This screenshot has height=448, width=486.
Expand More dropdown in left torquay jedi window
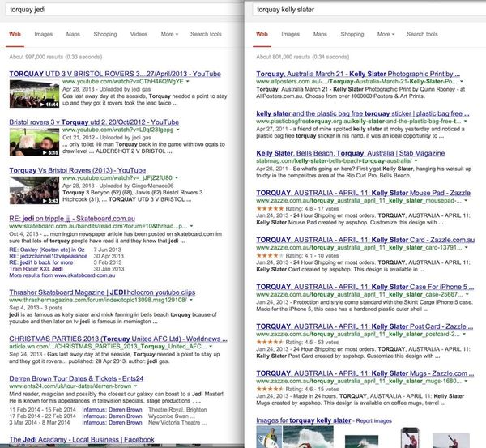(x=169, y=34)
